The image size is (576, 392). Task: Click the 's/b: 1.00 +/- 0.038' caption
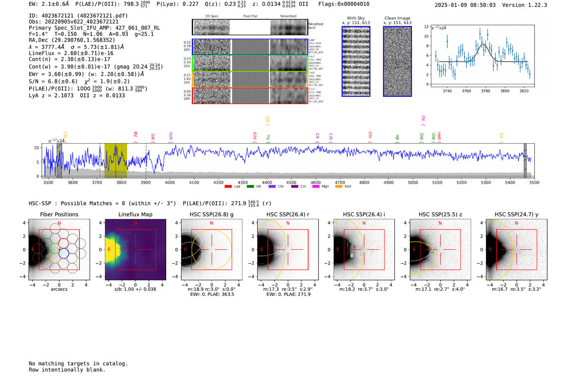pyautogui.click(x=135, y=289)
